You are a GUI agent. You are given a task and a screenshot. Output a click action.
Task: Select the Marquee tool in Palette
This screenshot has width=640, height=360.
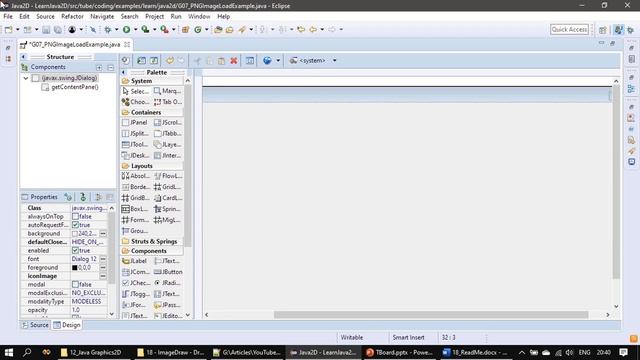pos(167,91)
